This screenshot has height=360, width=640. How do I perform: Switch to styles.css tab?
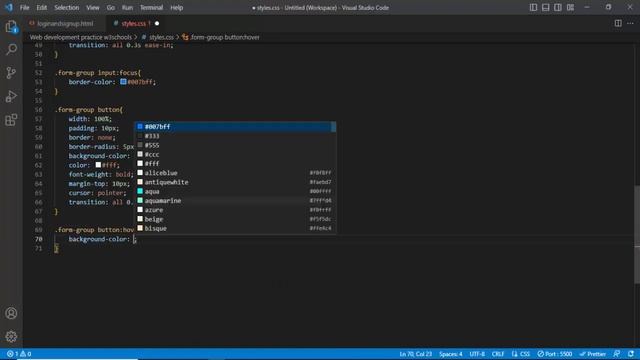pos(133,24)
